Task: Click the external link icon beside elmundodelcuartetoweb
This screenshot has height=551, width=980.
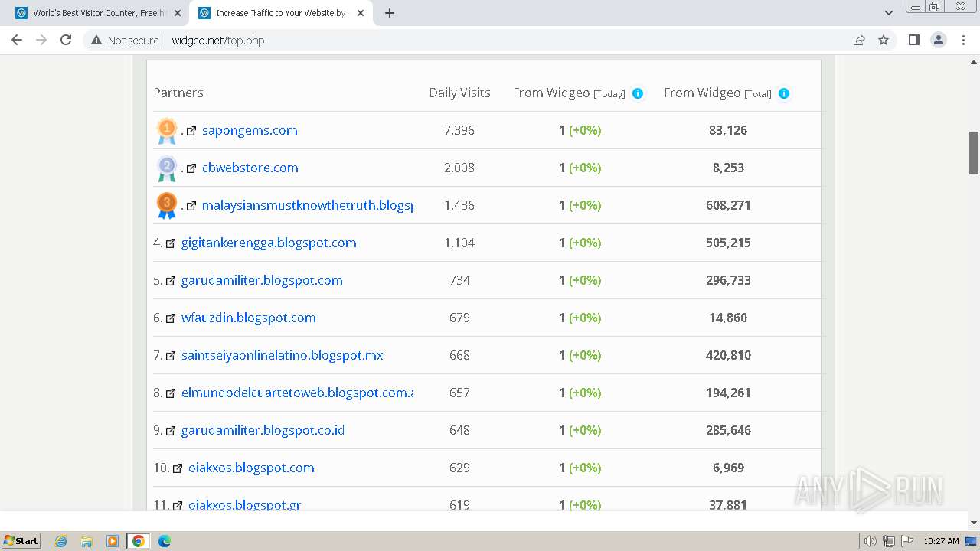Action: tap(171, 393)
